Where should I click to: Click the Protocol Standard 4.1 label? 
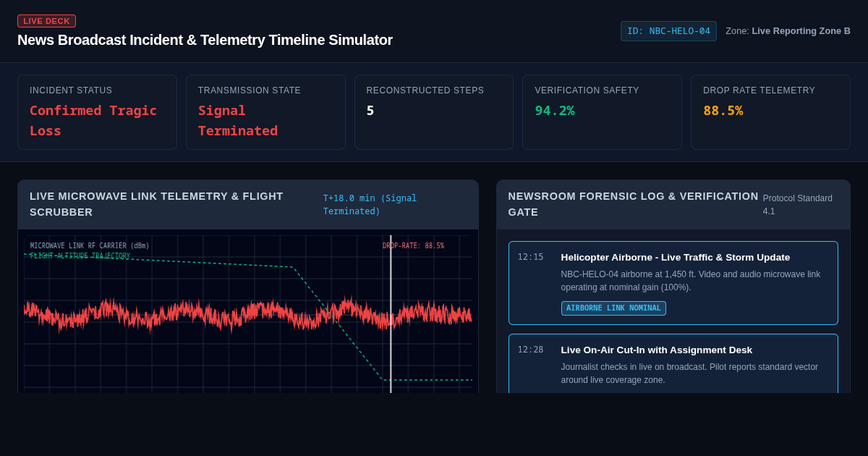798,205
